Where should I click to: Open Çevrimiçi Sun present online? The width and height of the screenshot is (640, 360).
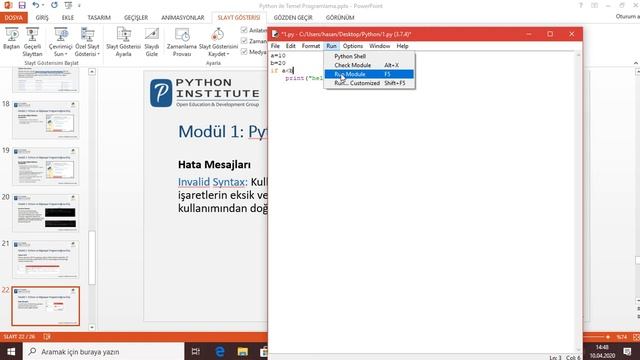(x=60, y=41)
